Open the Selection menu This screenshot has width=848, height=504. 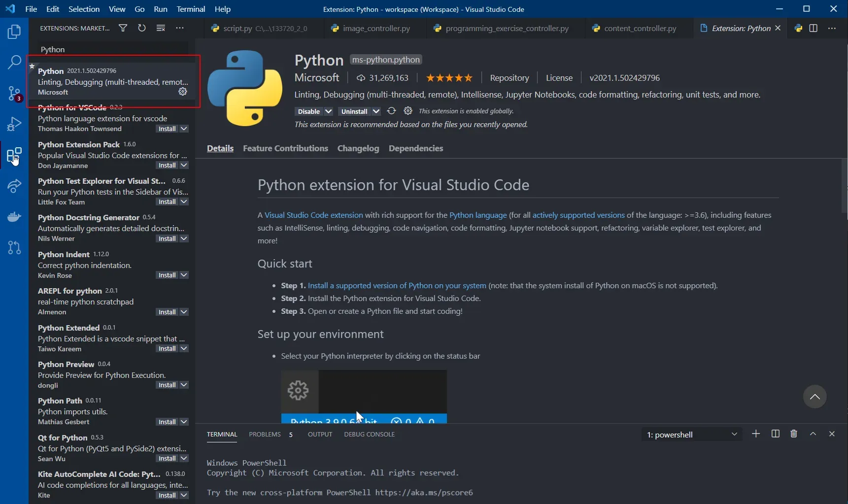84,9
